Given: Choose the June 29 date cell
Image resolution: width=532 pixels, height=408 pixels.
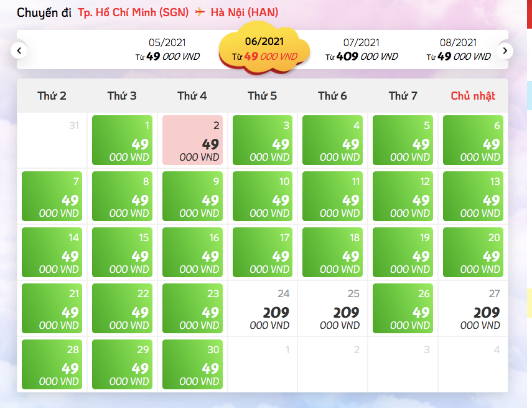Looking at the screenshot, I should tap(122, 364).
